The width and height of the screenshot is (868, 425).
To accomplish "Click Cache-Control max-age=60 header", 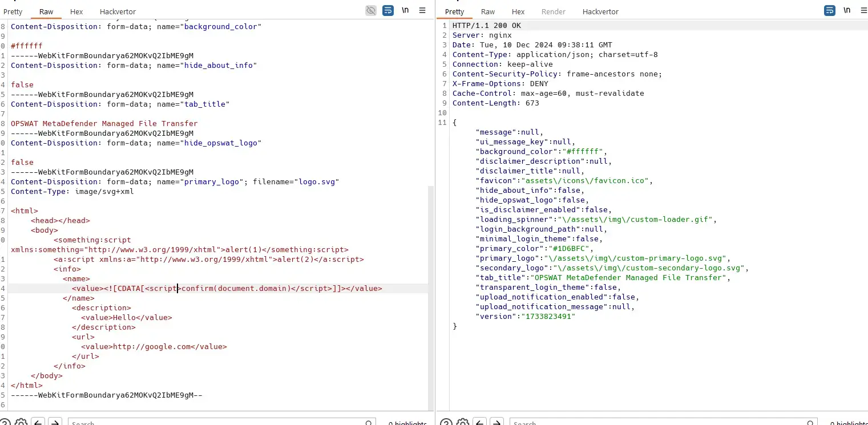I will click(x=548, y=94).
